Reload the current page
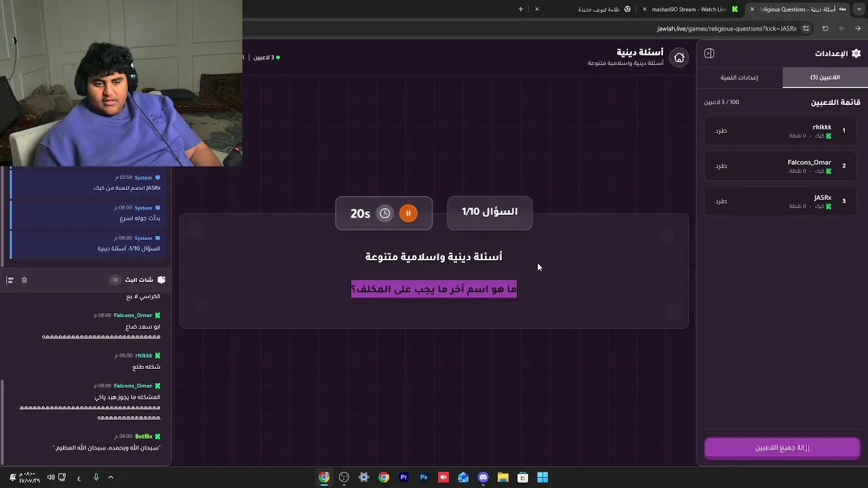Image resolution: width=868 pixels, height=488 pixels. (825, 28)
